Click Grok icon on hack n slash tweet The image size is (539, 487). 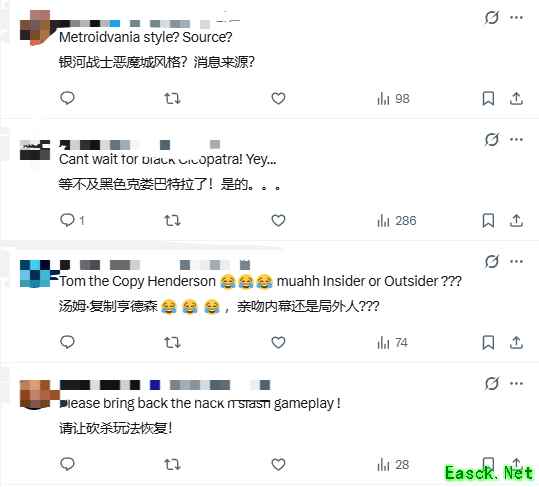pyautogui.click(x=492, y=383)
